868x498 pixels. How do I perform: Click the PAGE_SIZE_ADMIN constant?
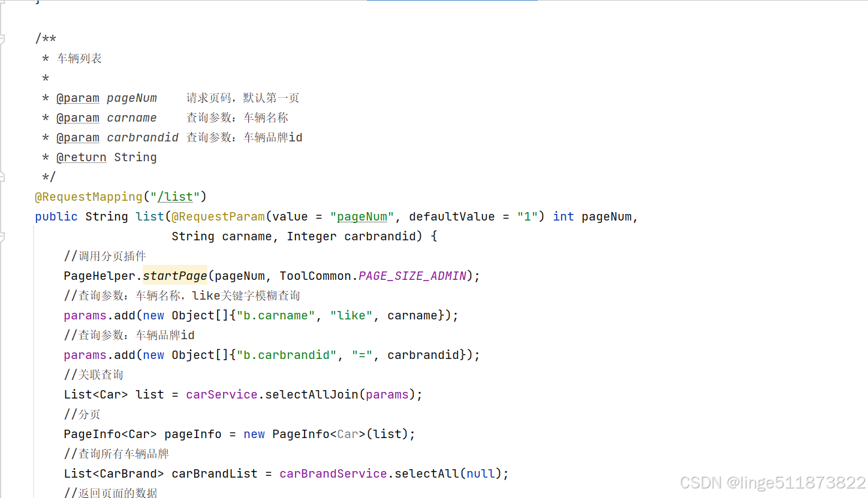click(412, 276)
